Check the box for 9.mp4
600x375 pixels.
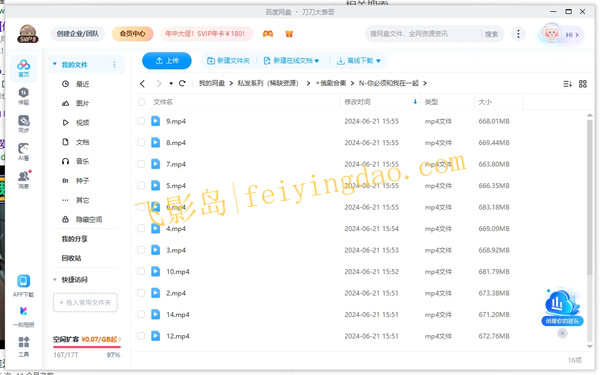click(x=141, y=121)
